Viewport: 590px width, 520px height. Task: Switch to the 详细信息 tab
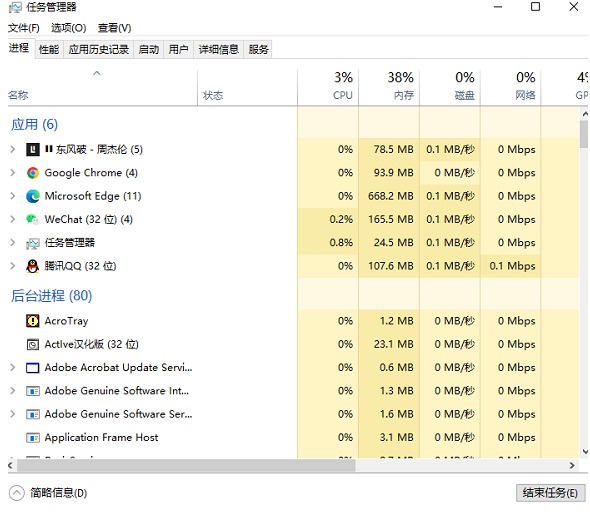click(219, 49)
